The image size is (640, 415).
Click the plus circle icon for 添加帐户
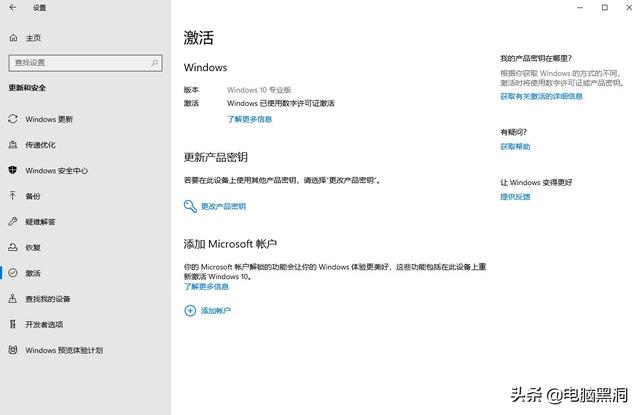point(190,311)
